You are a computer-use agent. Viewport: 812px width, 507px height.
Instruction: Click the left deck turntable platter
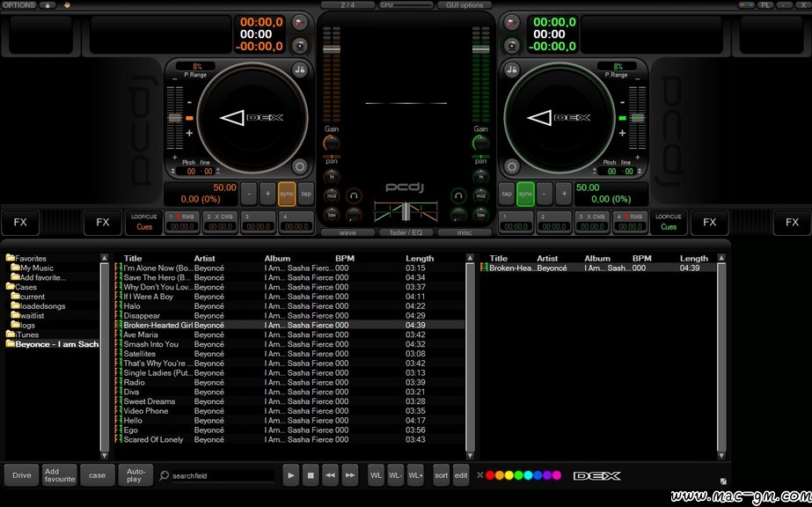(x=252, y=118)
